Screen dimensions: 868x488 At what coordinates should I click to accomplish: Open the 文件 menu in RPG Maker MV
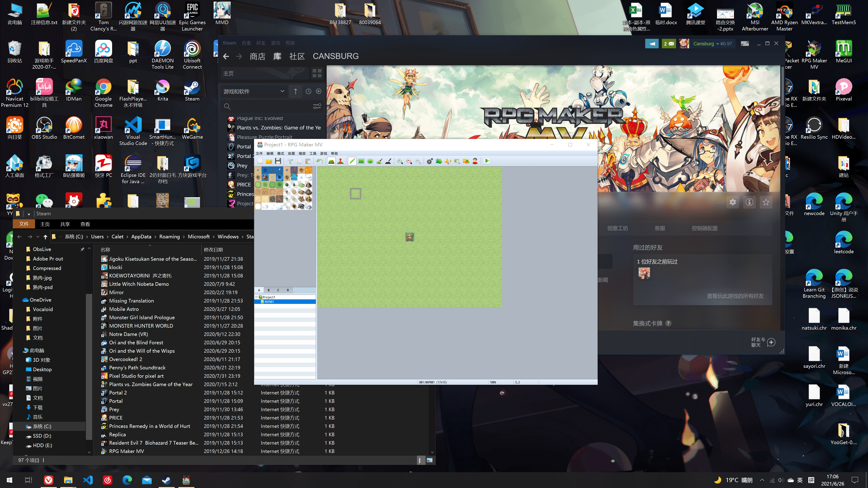point(259,154)
